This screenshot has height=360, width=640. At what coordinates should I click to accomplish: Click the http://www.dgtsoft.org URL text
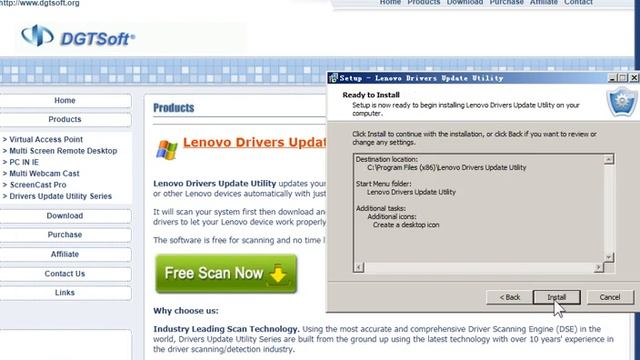point(40,3)
